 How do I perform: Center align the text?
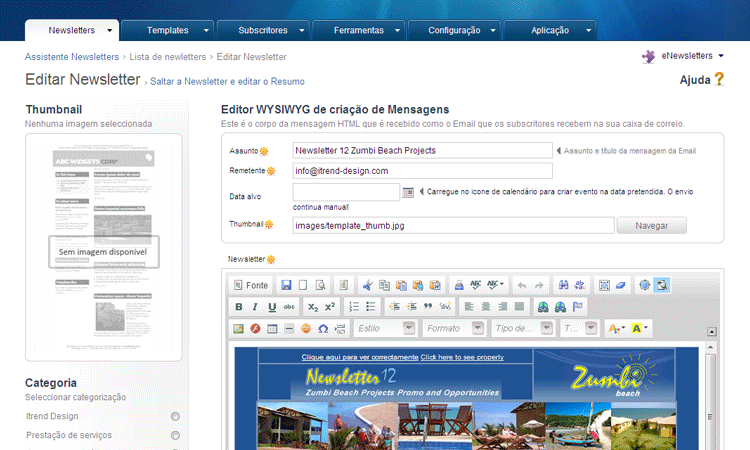[x=485, y=307]
